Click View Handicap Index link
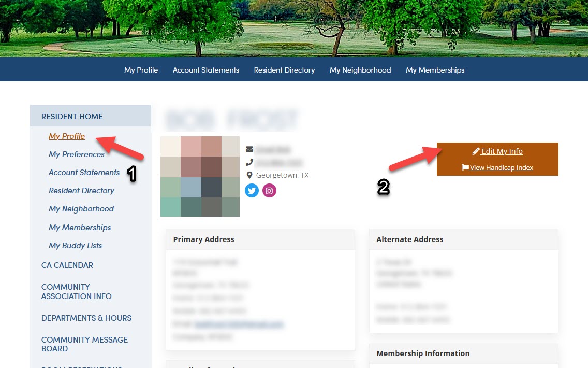 (x=502, y=168)
